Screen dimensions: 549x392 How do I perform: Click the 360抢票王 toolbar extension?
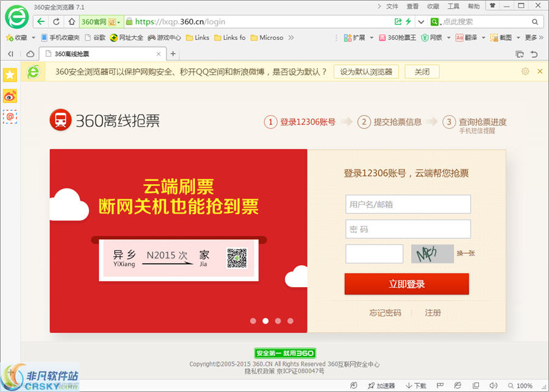[x=397, y=37]
